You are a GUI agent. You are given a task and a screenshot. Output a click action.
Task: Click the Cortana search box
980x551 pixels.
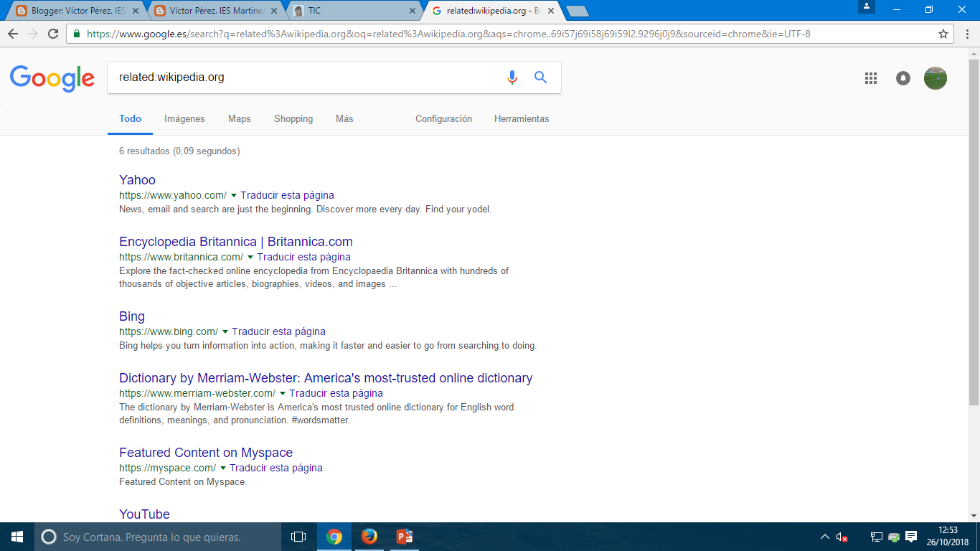(158, 537)
